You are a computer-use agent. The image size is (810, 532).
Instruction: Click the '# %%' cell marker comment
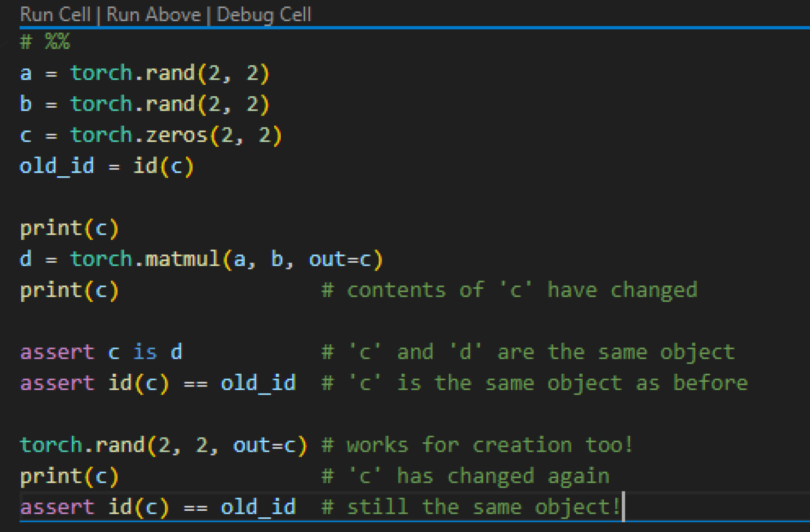45,42
